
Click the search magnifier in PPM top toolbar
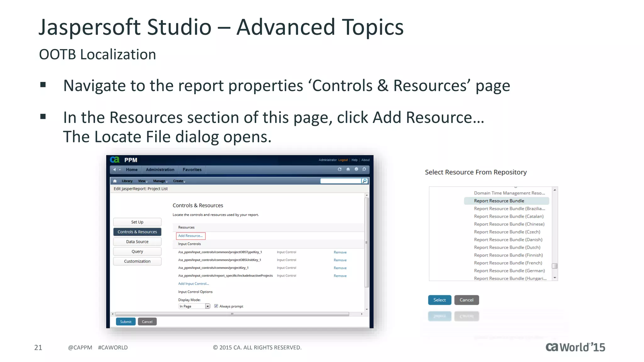click(364, 169)
